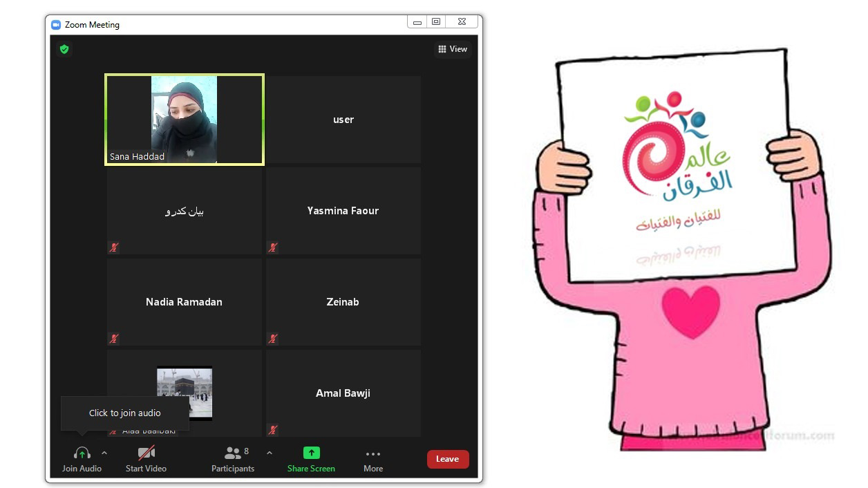Click the green Share Screen icon
The width and height of the screenshot is (868, 488).
[x=311, y=453]
